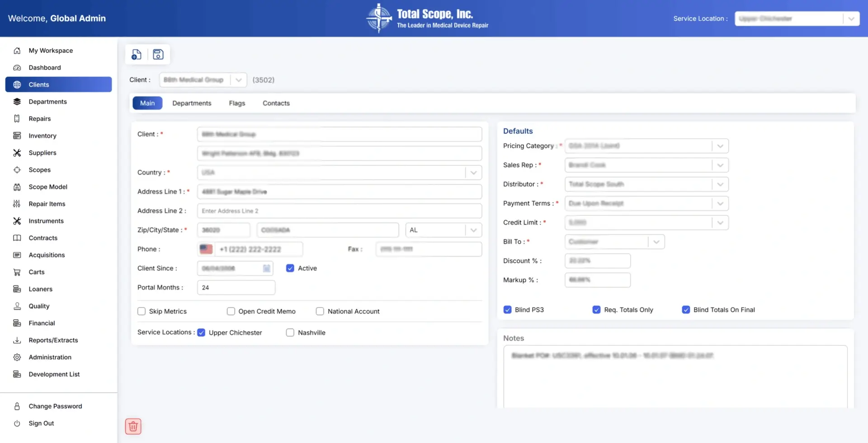Enable the Skip Metrics checkbox
Viewport: 868px width, 443px height.
[x=141, y=311]
